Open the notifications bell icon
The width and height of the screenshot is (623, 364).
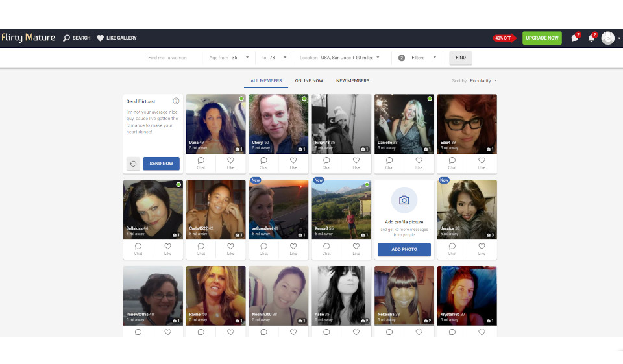coord(591,38)
